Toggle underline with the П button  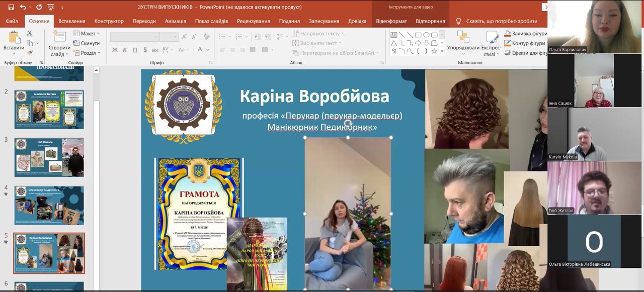click(x=135, y=49)
